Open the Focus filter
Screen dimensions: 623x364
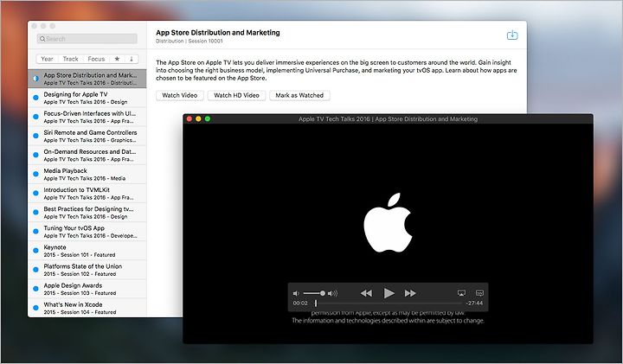96,59
